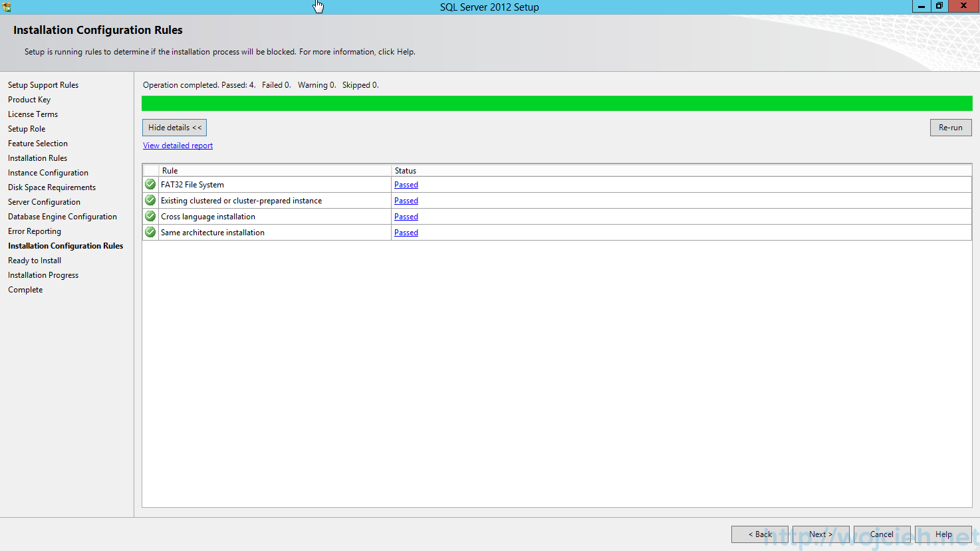View Passed result for Same architecture installation
This screenshot has width=980, height=551.
pos(406,233)
